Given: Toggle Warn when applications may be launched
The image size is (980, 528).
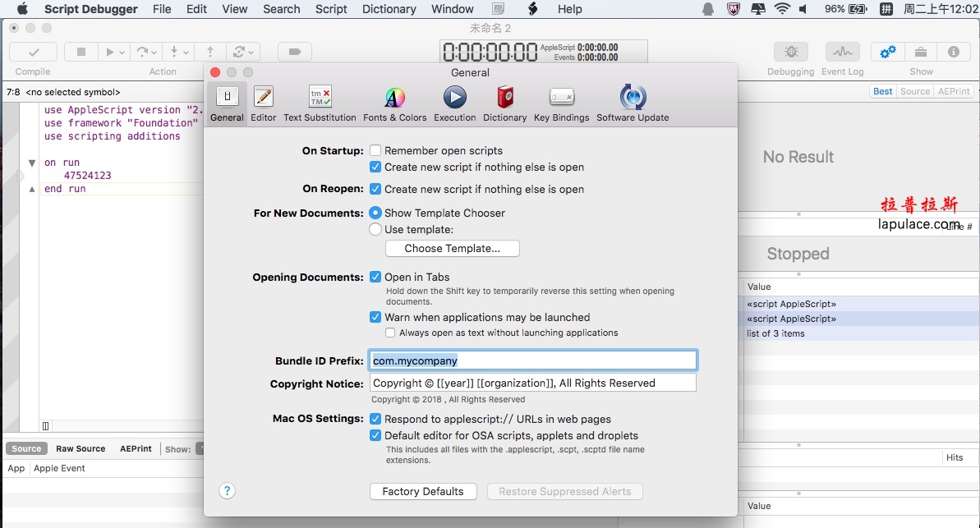Looking at the screenshot, I should pyautogui.click(x=375, y=317).
